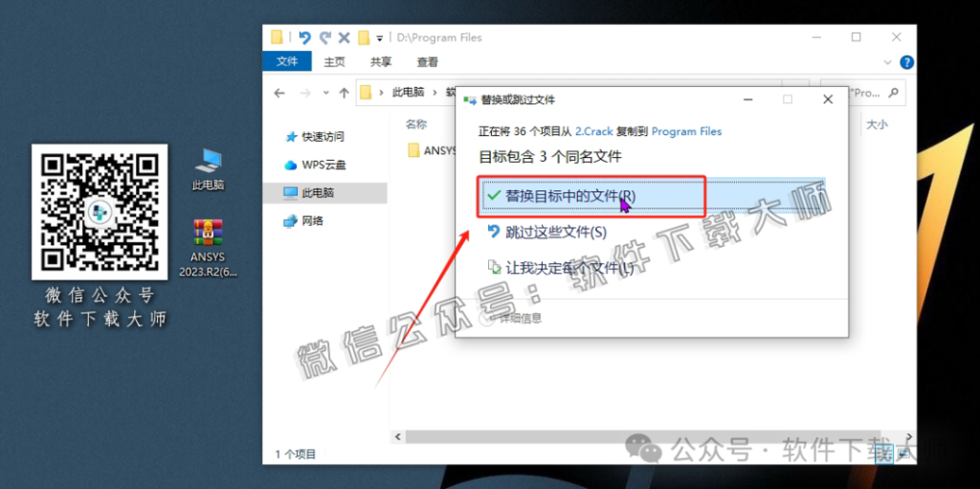Screen dimensions: 980x489
Task: Click the redo icon in quick access toolbar
Action: [324, 37]
